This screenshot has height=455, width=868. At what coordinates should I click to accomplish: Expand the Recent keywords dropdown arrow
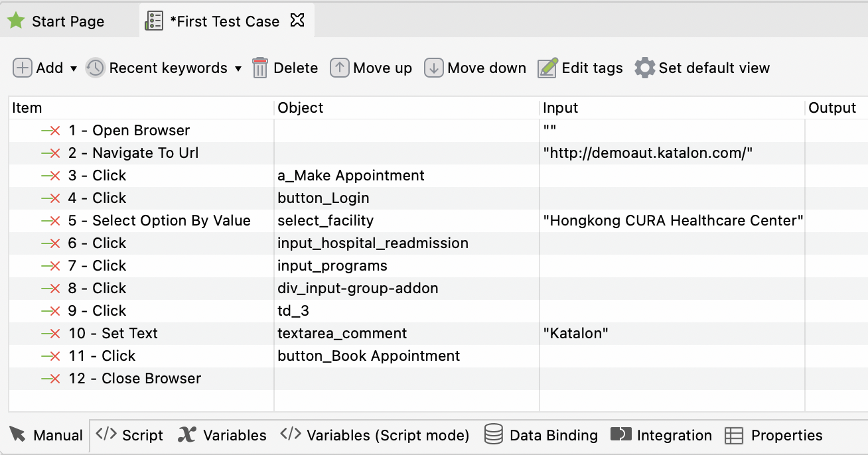pyautogui.click(x=238, y=68)
